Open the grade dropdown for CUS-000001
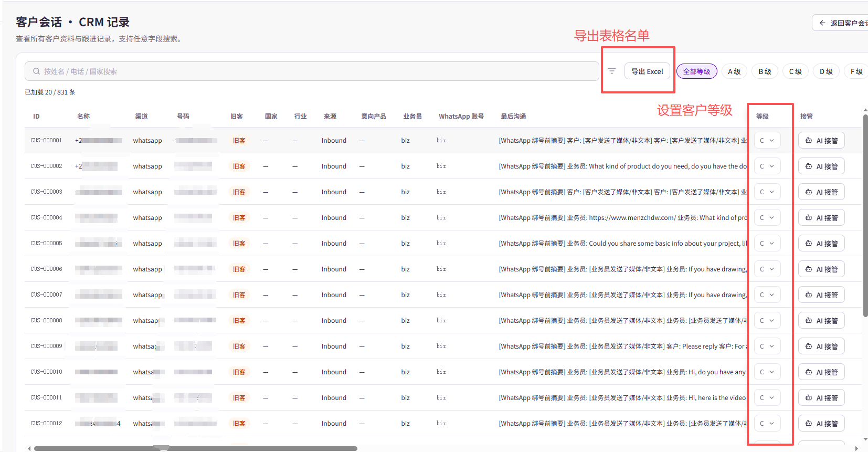Viewport: 868px width, 452px height. [767, 141]
